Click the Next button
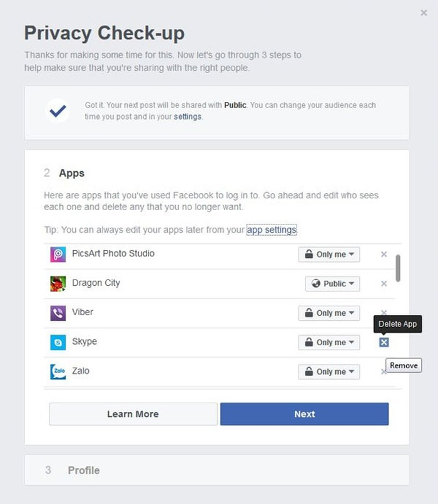This screenshot has height=504, width=438. 304,414
